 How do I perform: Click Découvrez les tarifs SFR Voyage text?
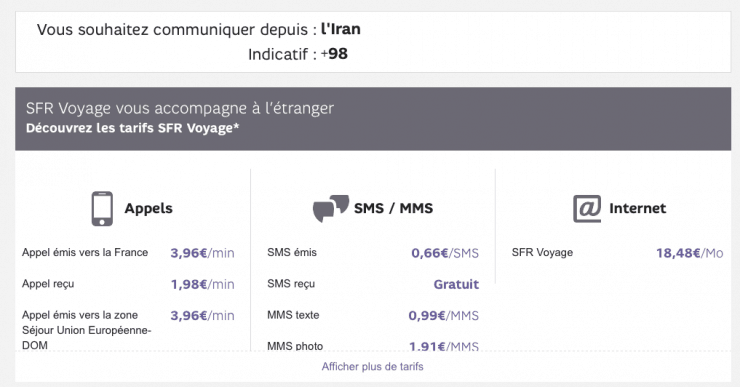[x=133, y=128]
